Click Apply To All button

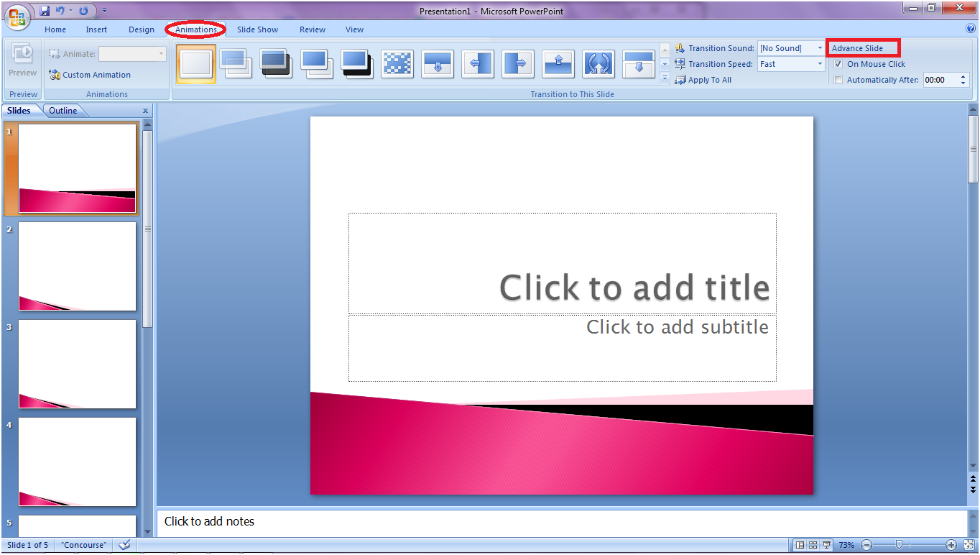(x=703, y=80)
